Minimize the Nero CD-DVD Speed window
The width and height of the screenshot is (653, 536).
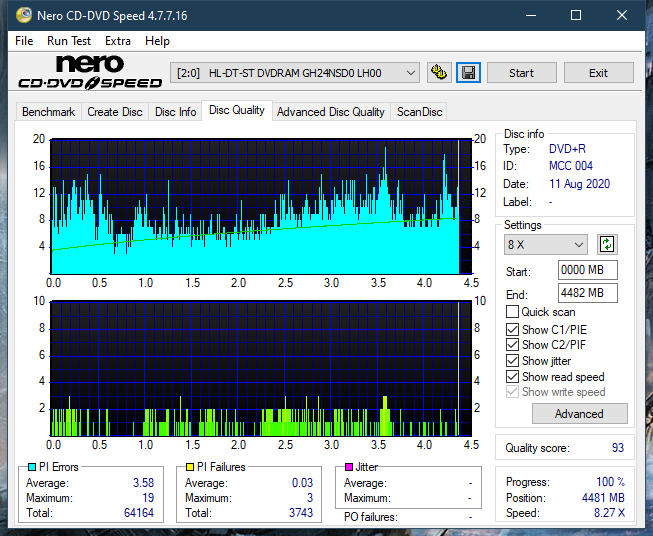pyautogui.click(x=531, y=15)
